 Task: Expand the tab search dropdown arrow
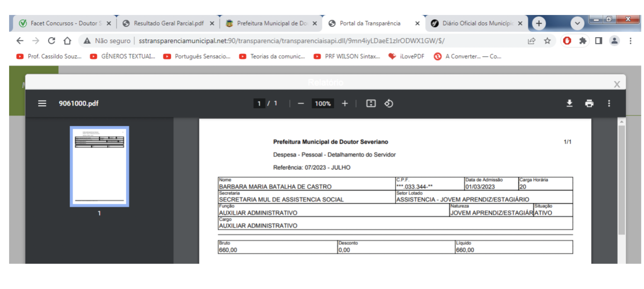[577, 23]
